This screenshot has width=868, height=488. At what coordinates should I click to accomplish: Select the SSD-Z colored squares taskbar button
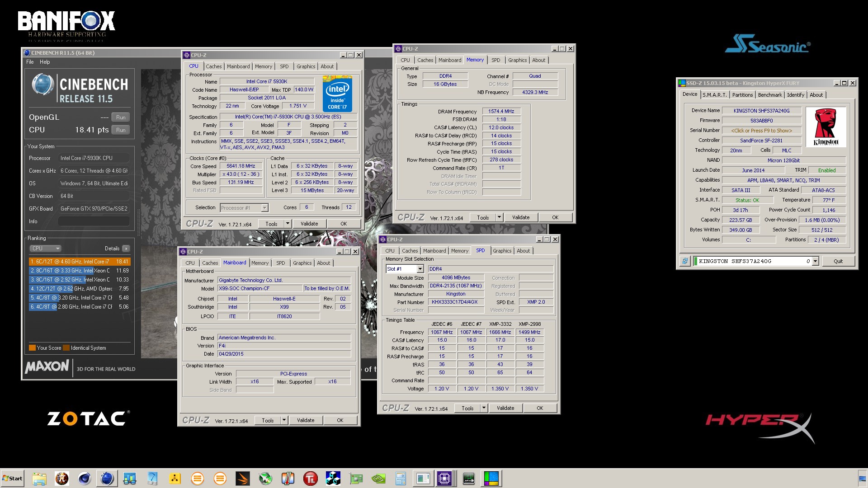click(491, 479)
